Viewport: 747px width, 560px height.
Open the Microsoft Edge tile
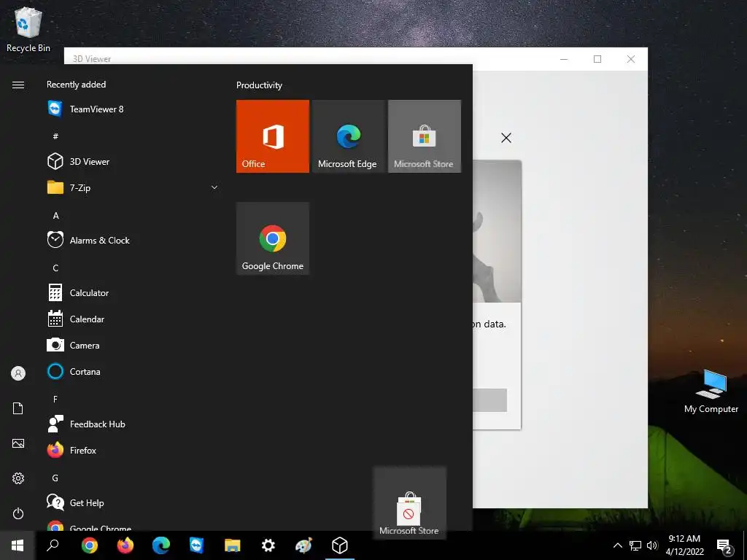point(348,136)
